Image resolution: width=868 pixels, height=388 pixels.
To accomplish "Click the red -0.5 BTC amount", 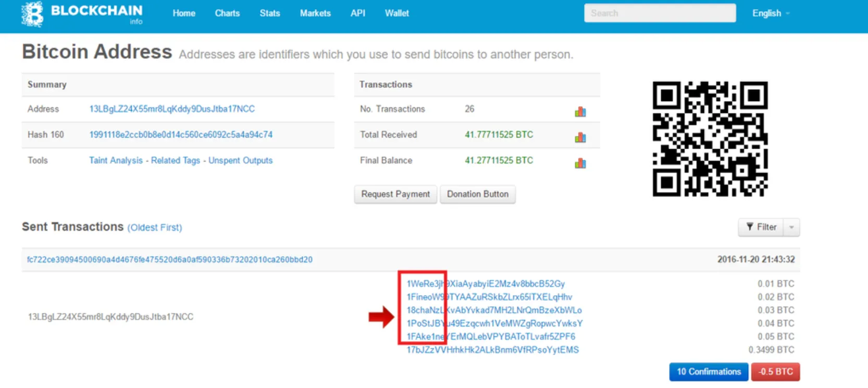I will point(775,372).
